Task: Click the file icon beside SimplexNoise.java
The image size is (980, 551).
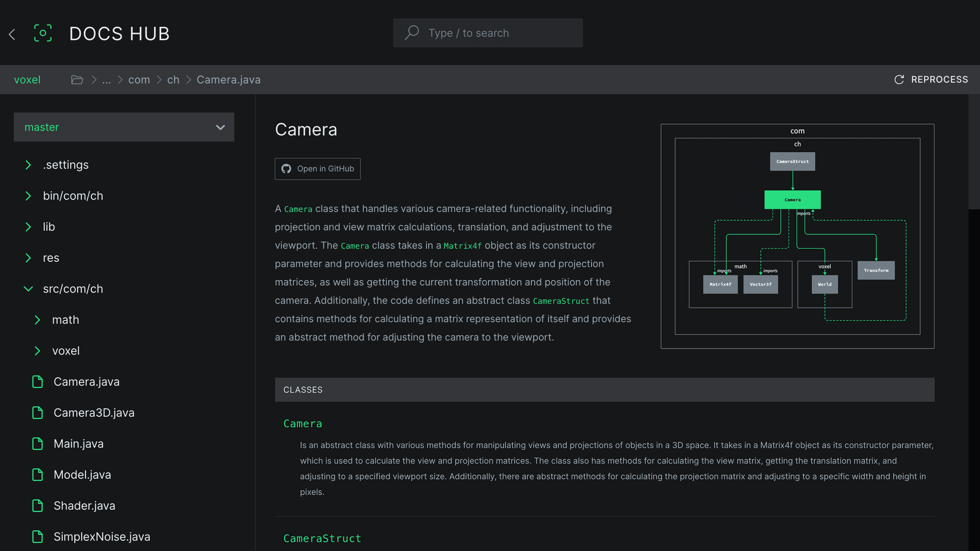Action: coord(38,537)
